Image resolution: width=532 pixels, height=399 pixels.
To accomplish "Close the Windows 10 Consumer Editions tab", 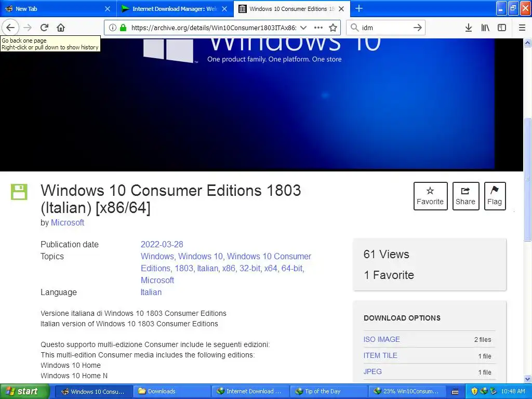I will click(342, 9).
